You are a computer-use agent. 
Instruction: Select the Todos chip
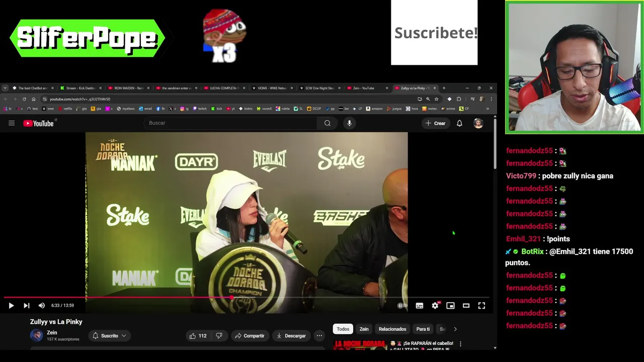(343, 329)
